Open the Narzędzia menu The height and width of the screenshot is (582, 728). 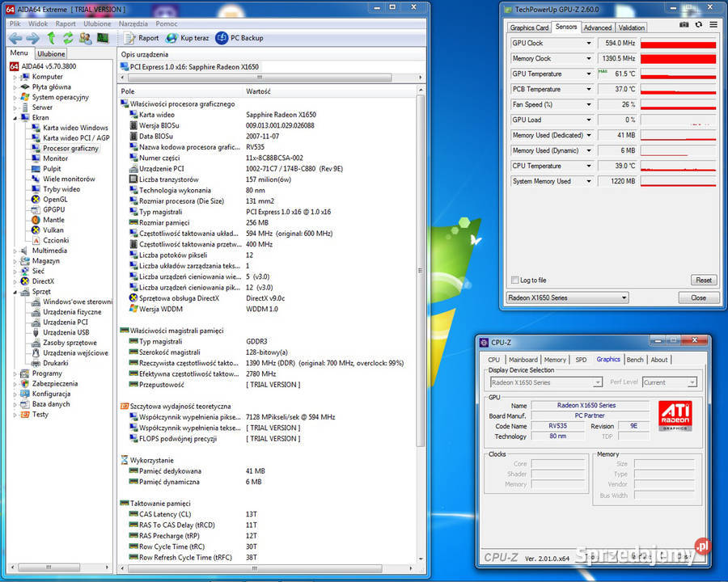(133, 23)
